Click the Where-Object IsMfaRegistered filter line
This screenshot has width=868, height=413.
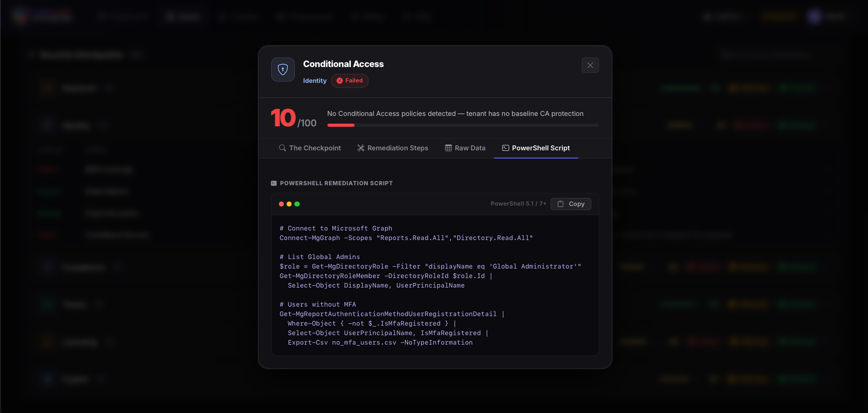[x=372, y=324]
